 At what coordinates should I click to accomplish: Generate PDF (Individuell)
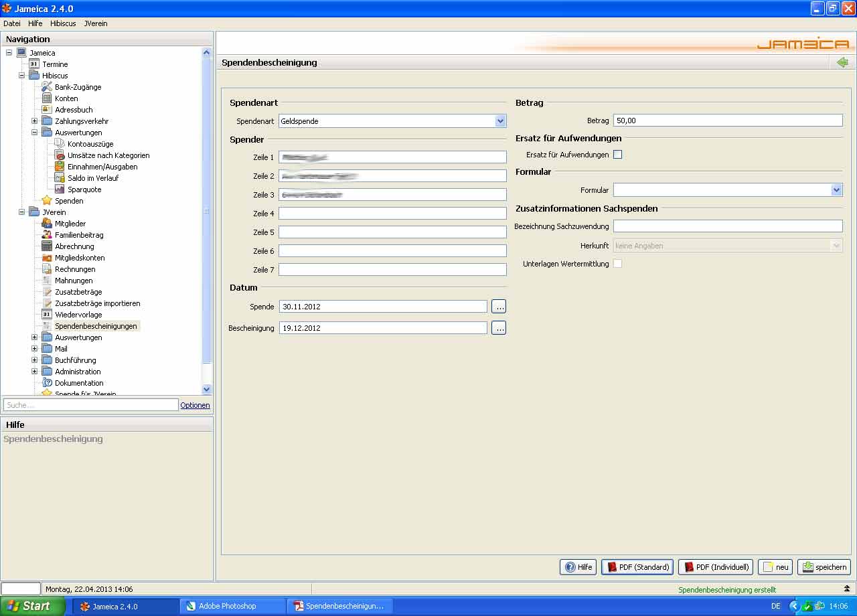tap(716, 567)
